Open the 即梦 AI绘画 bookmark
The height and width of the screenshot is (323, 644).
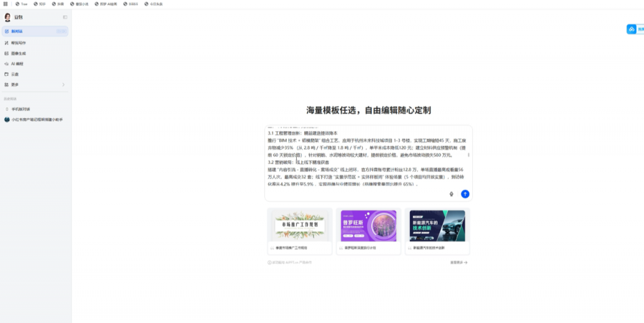(x=106, y=4)
